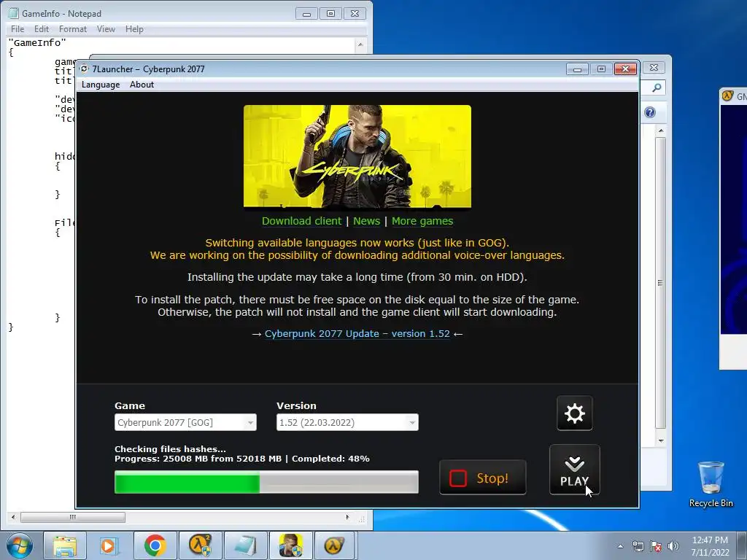The image size is (747, 560).
Task: Open Windows Media Player taskbar icon
Action: tap(109, 545)
